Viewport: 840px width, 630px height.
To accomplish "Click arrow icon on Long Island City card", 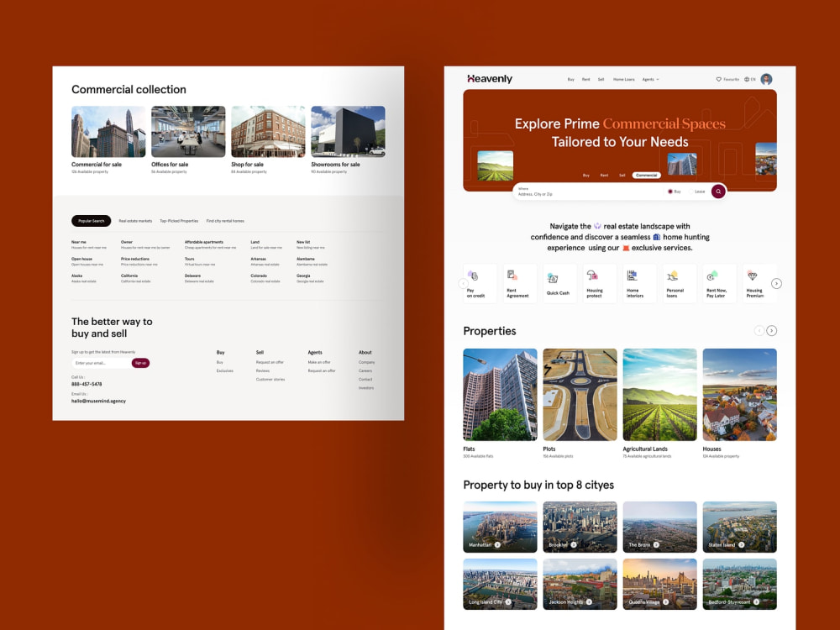I will [508, 602].
